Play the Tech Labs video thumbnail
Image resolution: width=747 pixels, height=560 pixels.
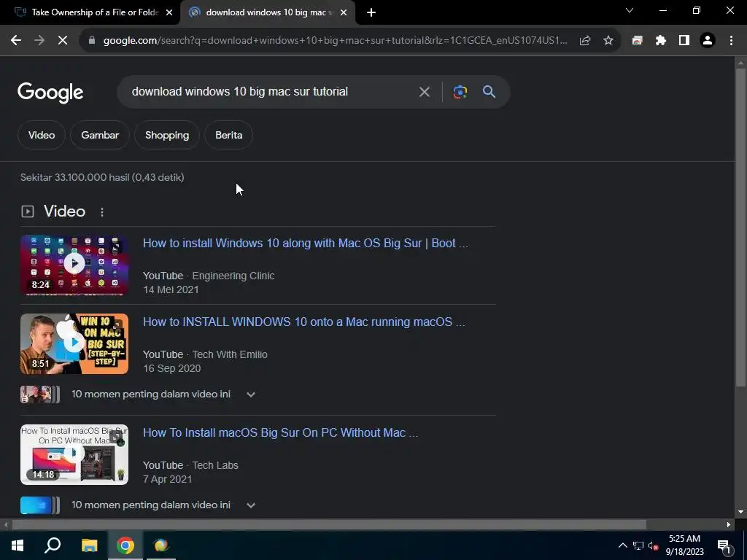pyautogui.click(x=74, y=455)
